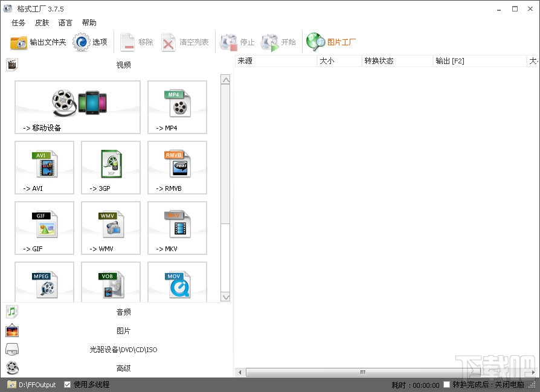Click 转换状态 status column header
This screenshot has width=540, height=392.
(397, 61)
